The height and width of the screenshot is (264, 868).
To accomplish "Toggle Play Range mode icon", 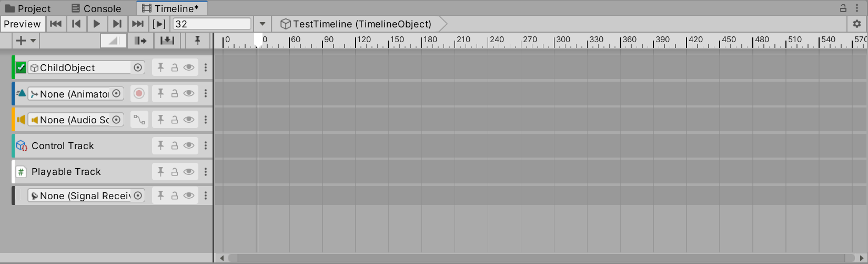I will pyautogui.click(x=159, y=24).
